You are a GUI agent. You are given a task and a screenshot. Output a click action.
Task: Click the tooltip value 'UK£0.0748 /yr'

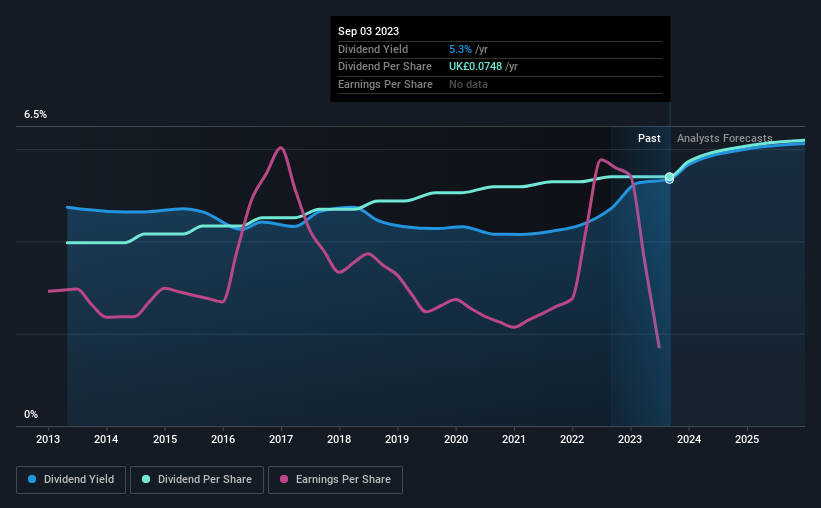point(483,67)
